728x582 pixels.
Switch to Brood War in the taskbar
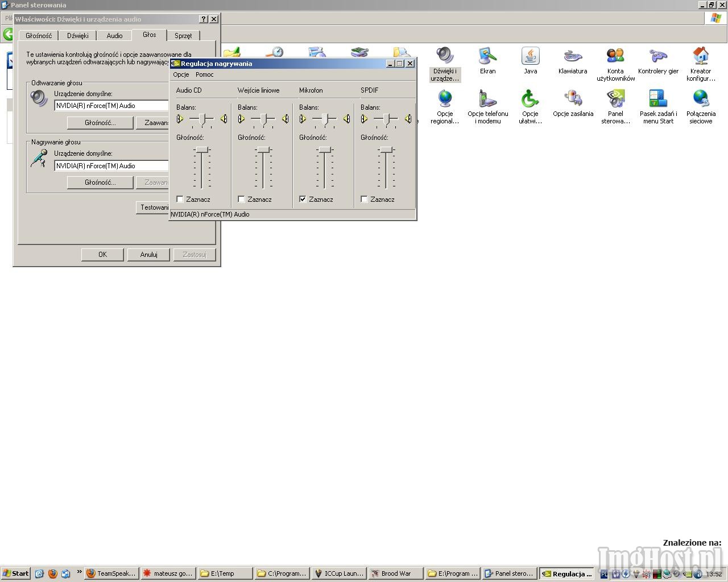pos(396,573)
